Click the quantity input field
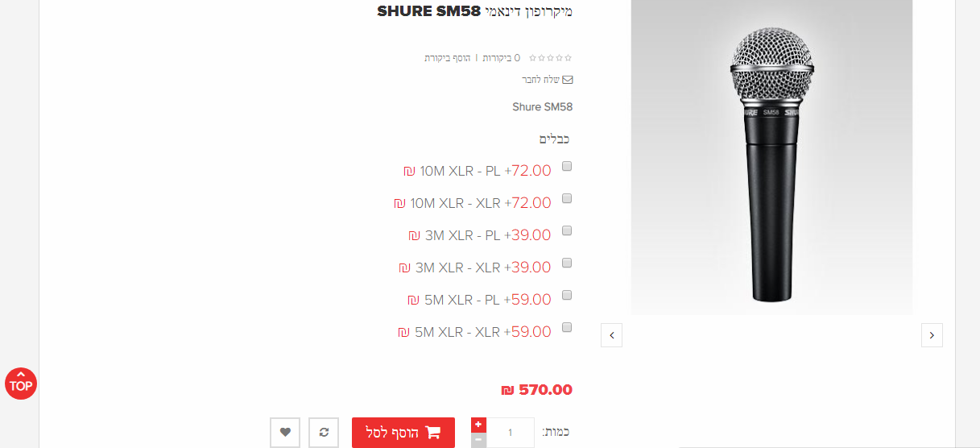 click(511, 433)
